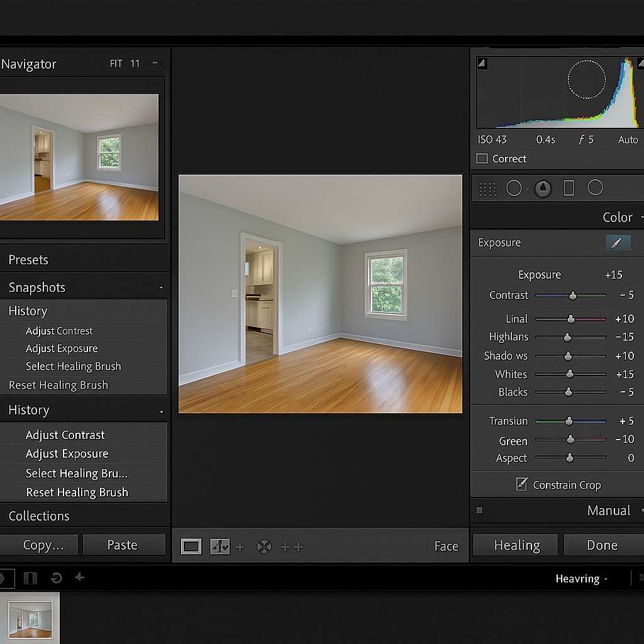
Task: Click the split compare view icon above filmstrip
Action: pyautogui.click(x=30, y=578)
